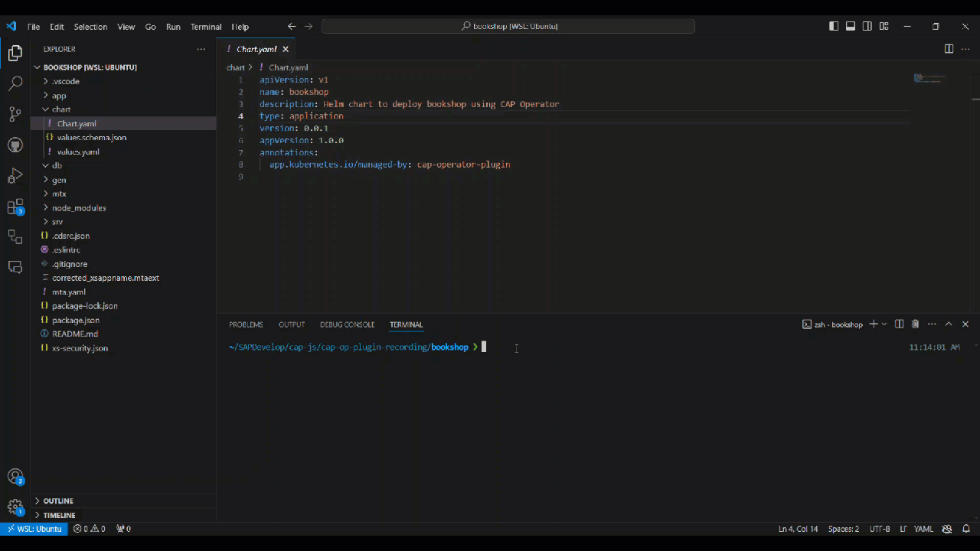The width and height of the screenshot is (980, 551).
Task: Open the Chat view in activity bar
Action: (x=15, y=267)
